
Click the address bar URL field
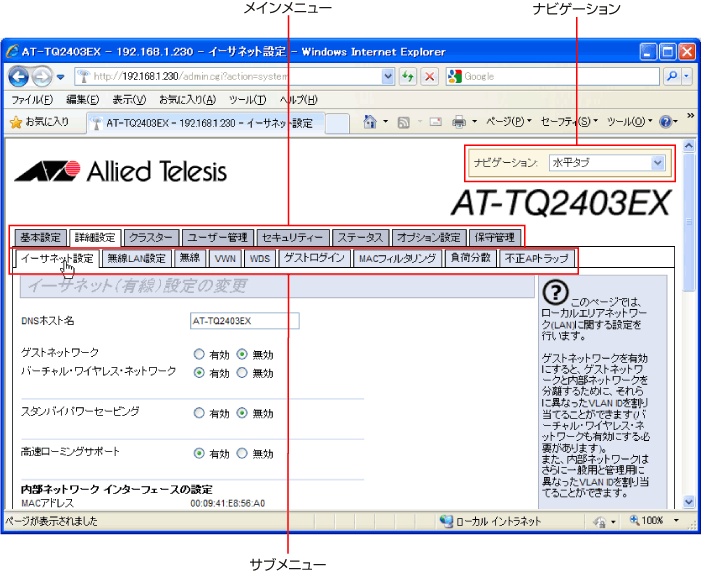click(x=229, y=77)
